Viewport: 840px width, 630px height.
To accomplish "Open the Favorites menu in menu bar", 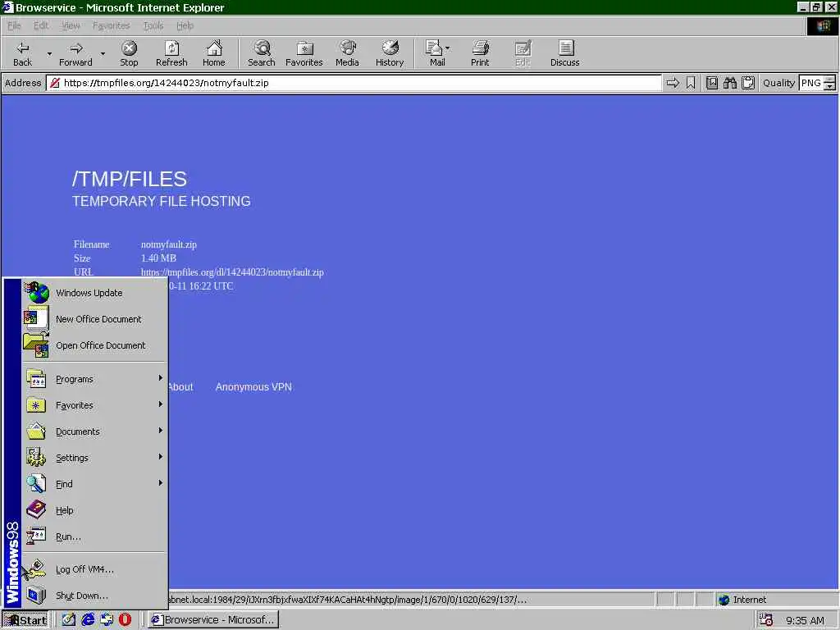I will [x=111, y=25].
